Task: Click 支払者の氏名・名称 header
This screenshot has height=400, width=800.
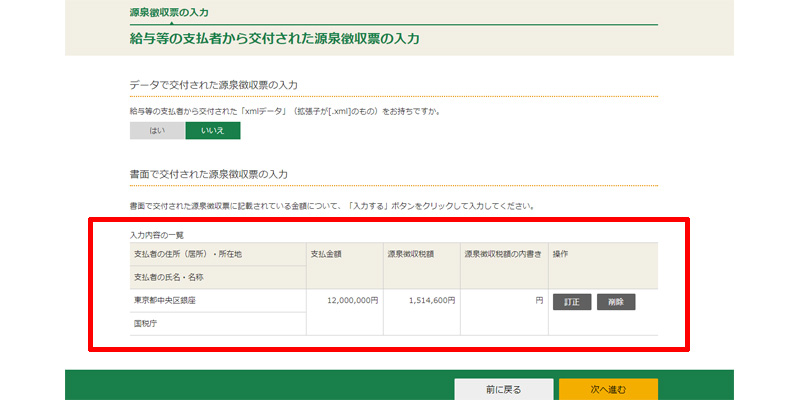Action: (x=218, y=277)
